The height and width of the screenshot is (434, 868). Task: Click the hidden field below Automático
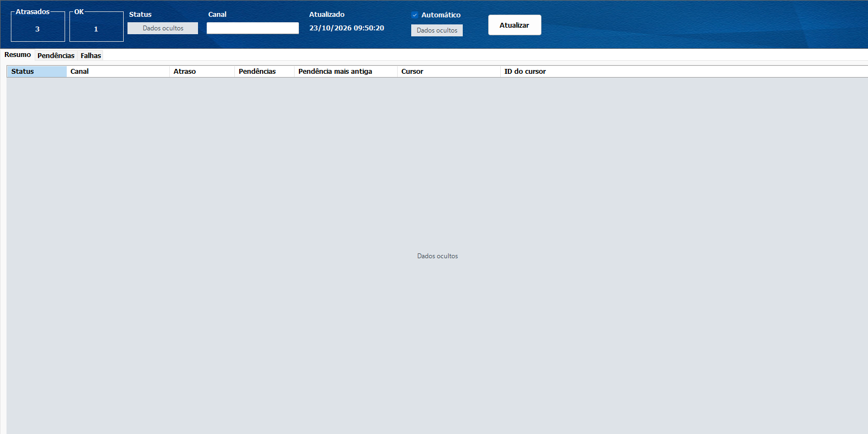tap(437, 30)
